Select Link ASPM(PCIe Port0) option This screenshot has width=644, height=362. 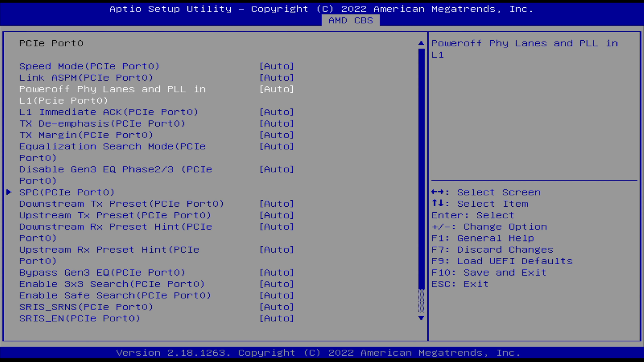tap(86, 78)
